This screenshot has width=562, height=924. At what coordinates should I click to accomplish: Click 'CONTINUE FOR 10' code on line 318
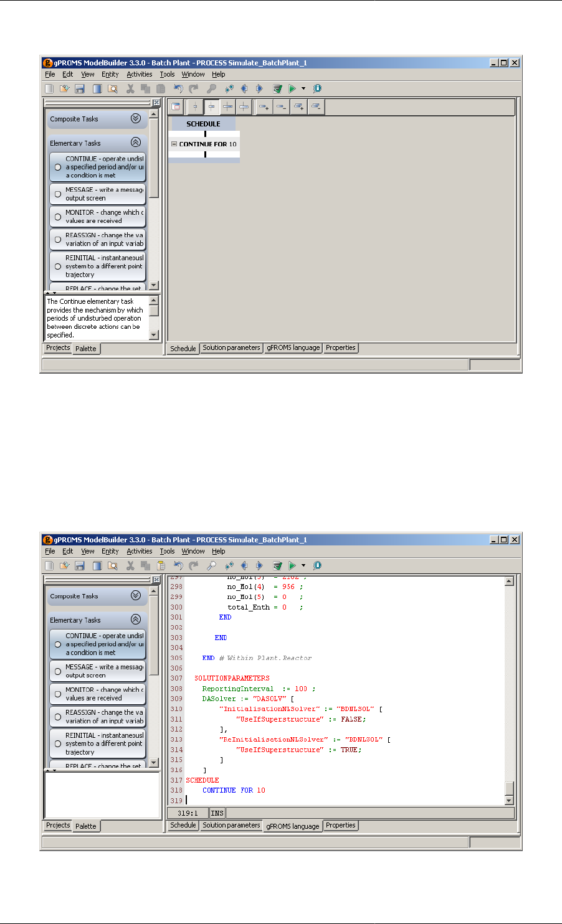pyautogui.click(x=234, y=790)
